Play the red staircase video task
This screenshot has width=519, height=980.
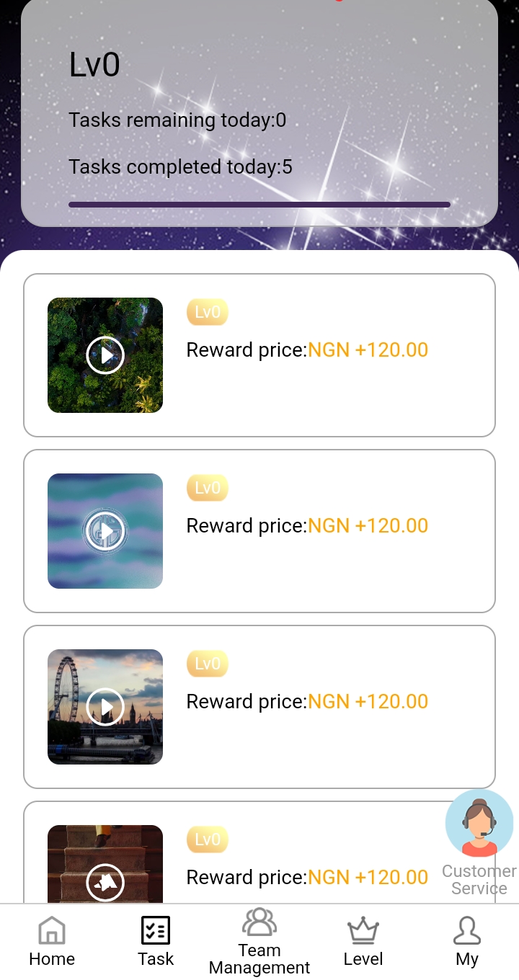(x=105, y=882)
